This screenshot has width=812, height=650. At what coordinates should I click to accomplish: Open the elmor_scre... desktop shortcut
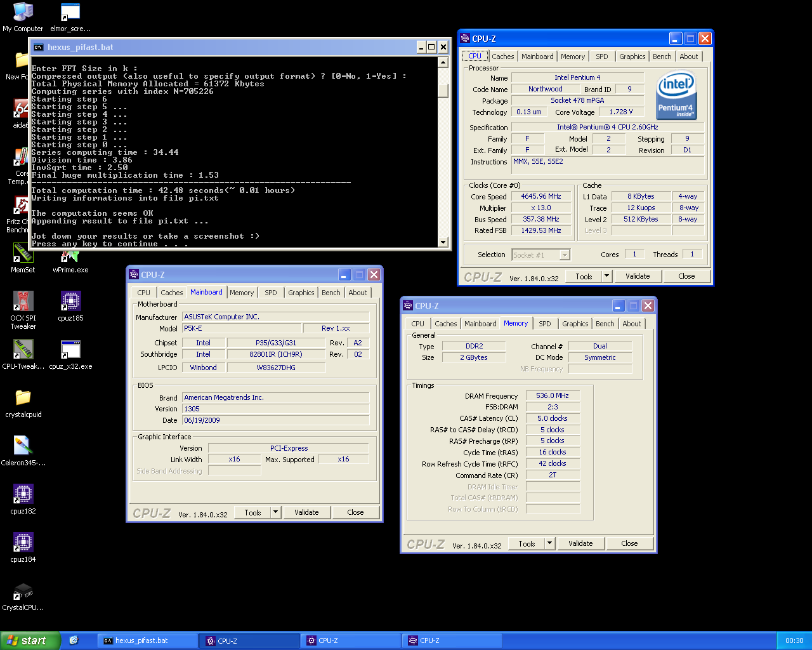coord(70,17)
